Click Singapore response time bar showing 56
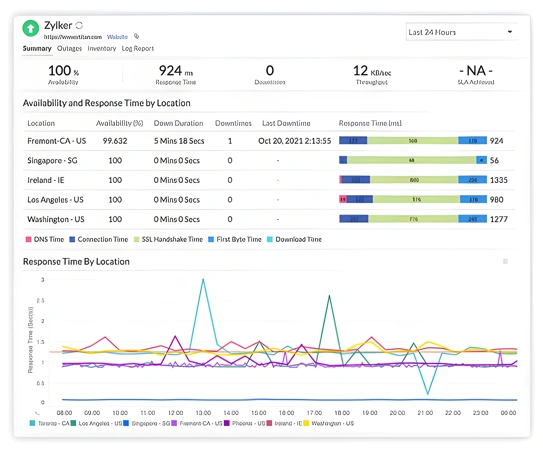Screen dimensions: 543x450 click(x=413, y=160)
